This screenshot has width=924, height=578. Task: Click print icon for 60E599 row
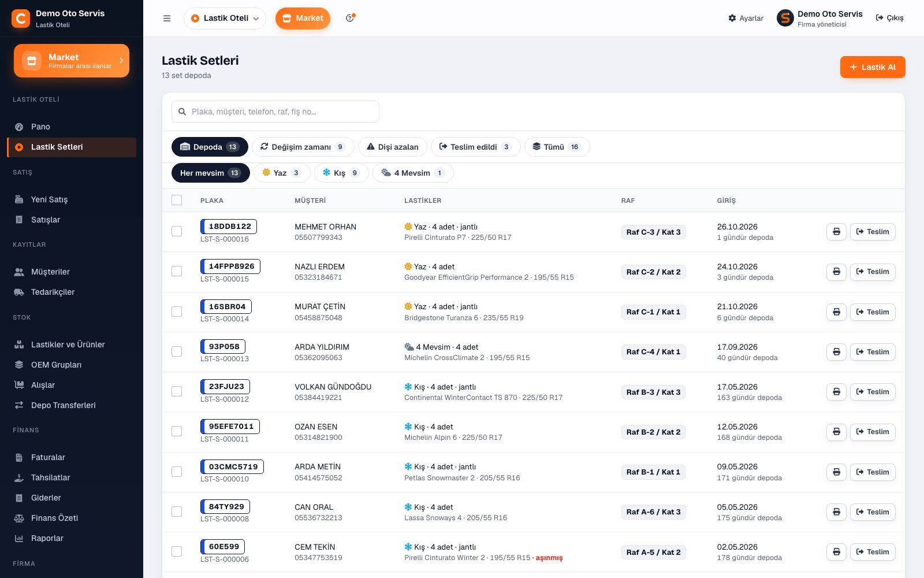click(836, 552)
